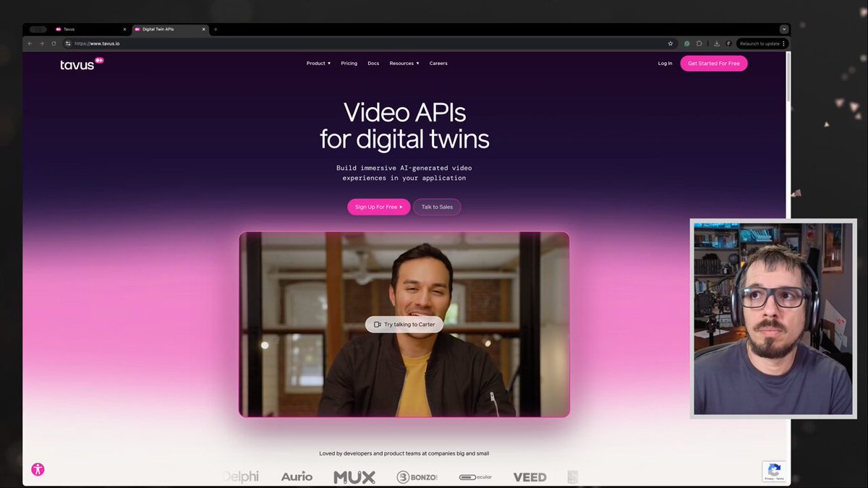Open the browser profile avatar icon
Screen dimensions: 868x488
[728, 43]
